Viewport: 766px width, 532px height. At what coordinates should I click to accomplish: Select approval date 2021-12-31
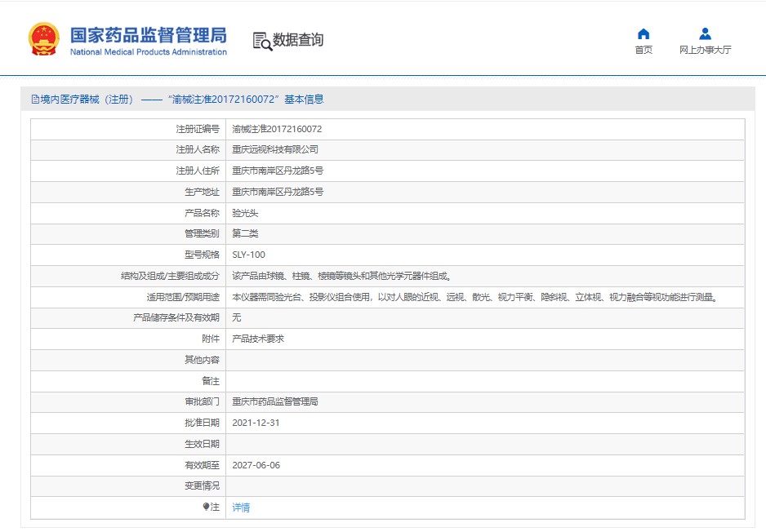256,423
